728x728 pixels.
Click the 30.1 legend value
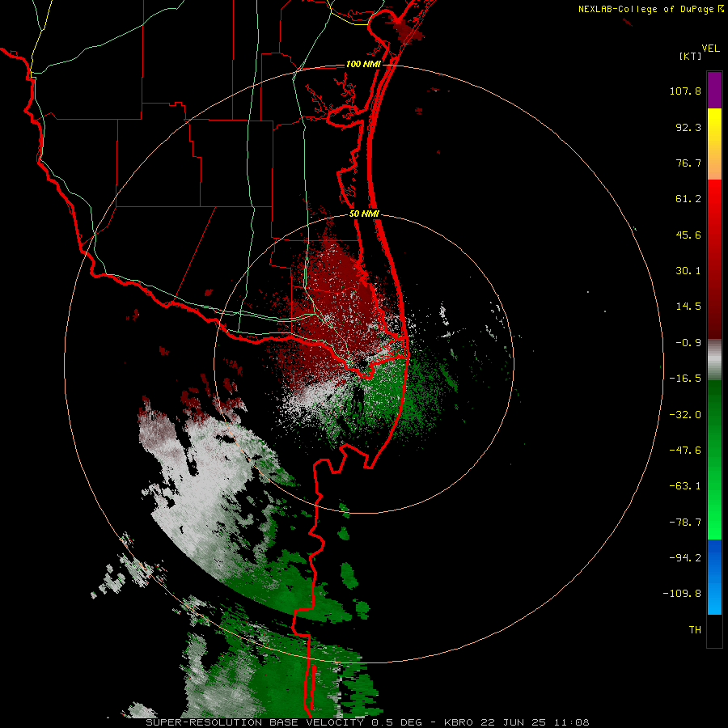tap(688, 271)
